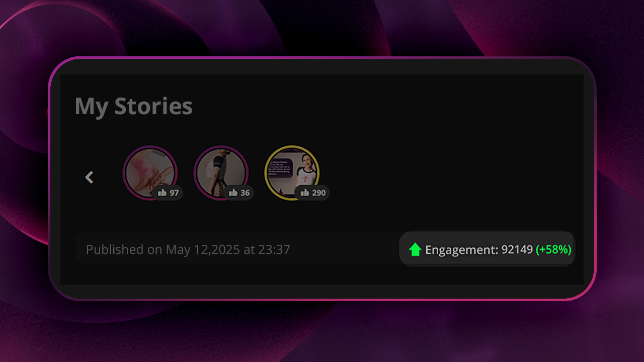Click the Published on text
Screen dimensions: 644x362
click(124, 249)
